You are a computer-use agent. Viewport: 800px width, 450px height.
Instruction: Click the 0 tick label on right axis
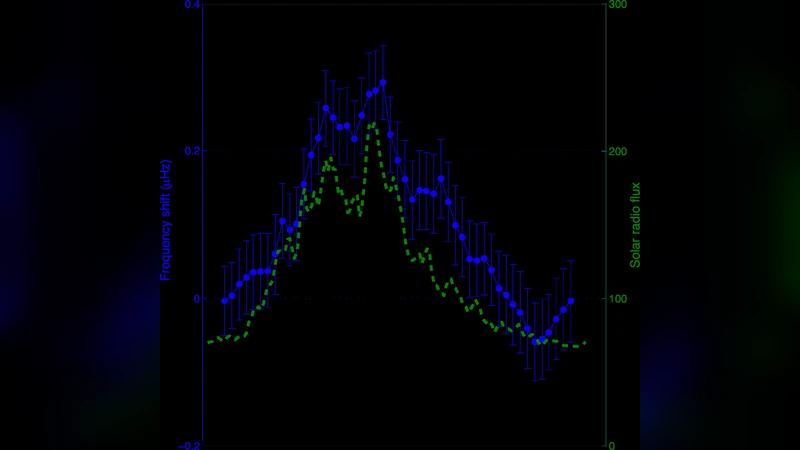click(611, 445)
